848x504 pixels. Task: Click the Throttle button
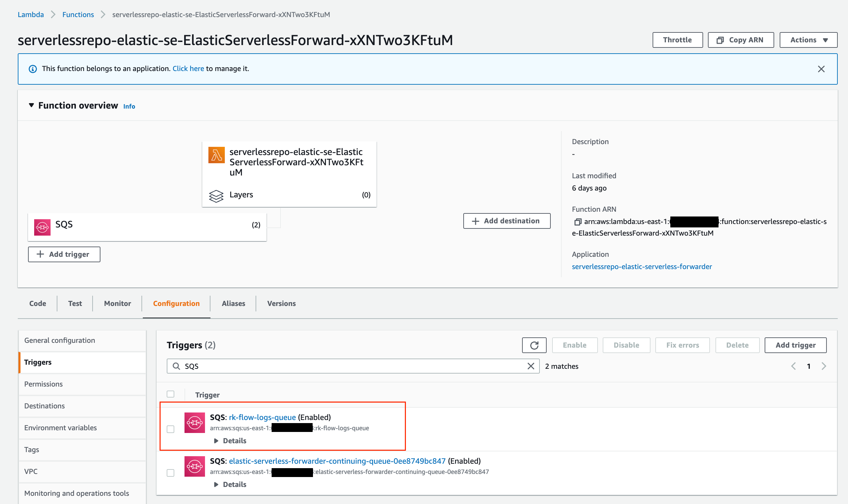pyautogui.click(x=678, y=40)
